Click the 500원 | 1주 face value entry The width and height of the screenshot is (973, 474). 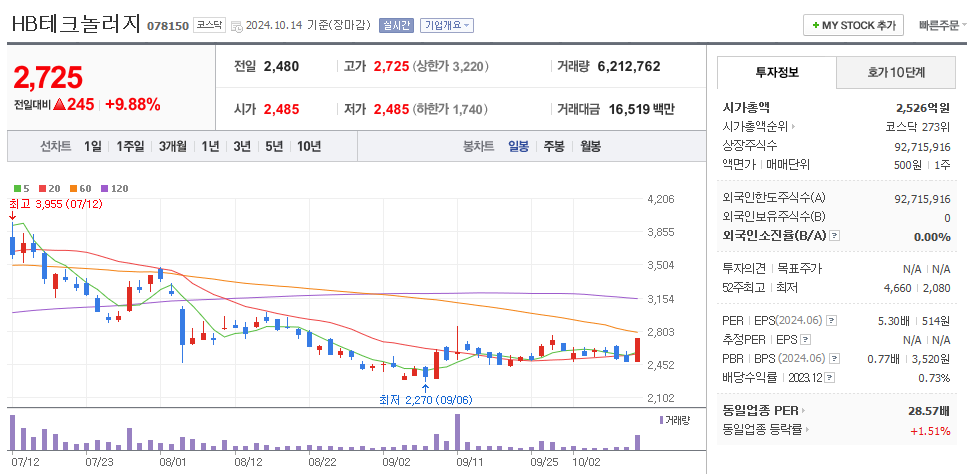pyautogui.click(x=923, y=164)
